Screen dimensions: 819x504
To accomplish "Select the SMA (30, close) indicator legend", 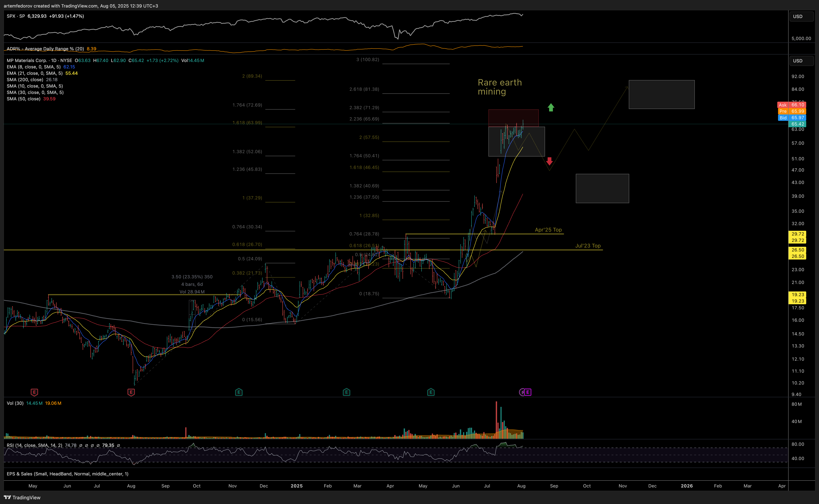I will tap(35, 92).
